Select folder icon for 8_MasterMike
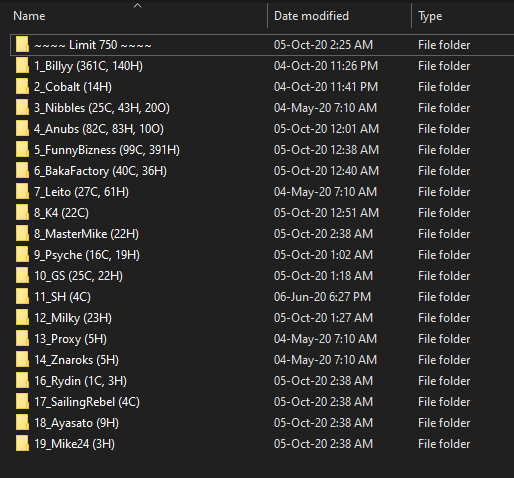The width and height of the screenshot is (514, 478). pyautogui.click(x=22, y=234)
